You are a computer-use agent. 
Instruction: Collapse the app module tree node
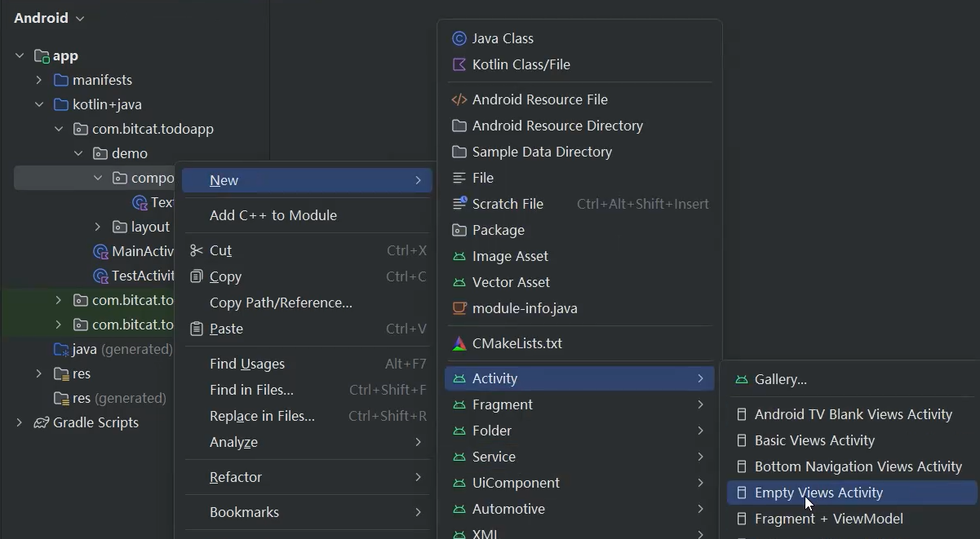20,55
